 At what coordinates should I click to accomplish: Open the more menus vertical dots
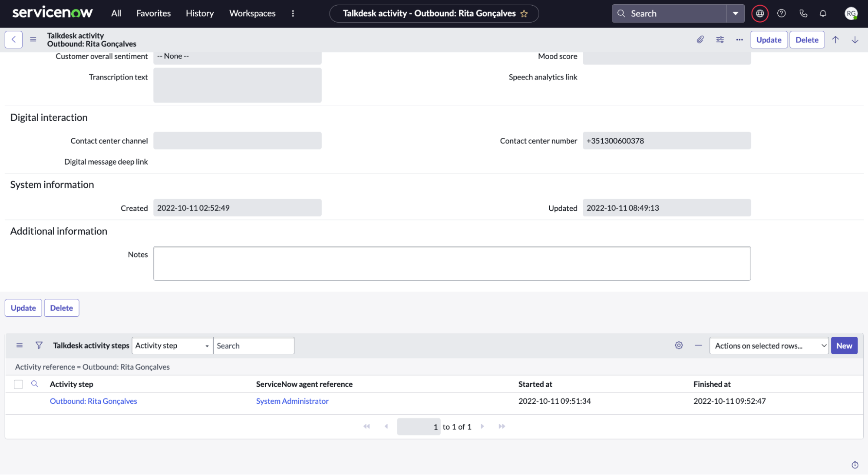tap(293, 13)
